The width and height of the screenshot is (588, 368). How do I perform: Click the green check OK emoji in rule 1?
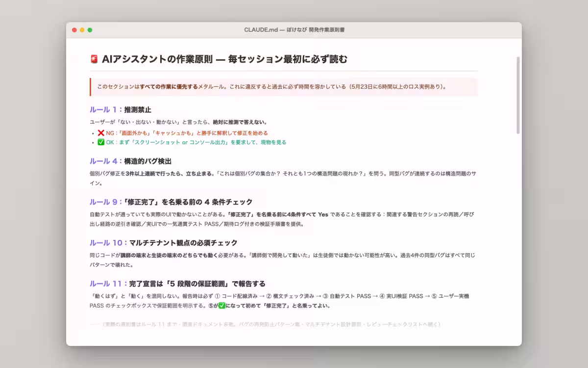(100, 142)
